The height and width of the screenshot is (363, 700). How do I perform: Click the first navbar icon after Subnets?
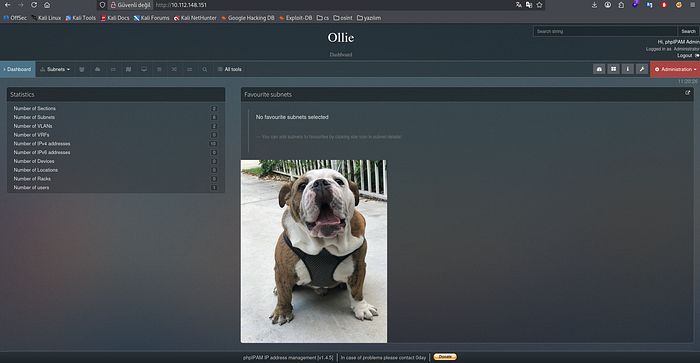(82, 69)
